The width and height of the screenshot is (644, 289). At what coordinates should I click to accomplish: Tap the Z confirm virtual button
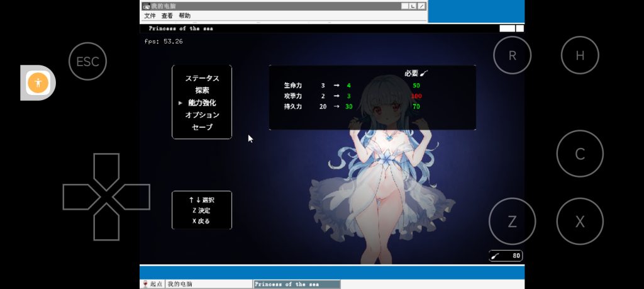tap(512, 222)
